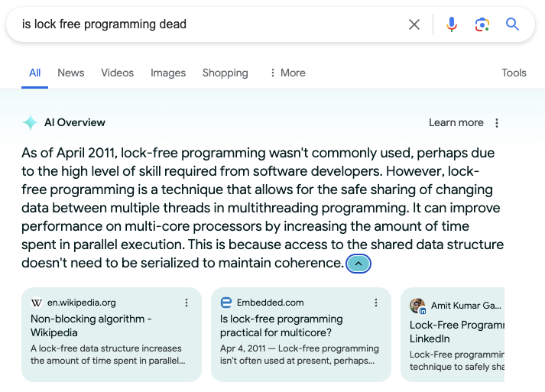Image resolution: width=545 pixels, height=392 pixels.
Task: Collapse the AI Overview text with chevron
Action: coord(358,264)
